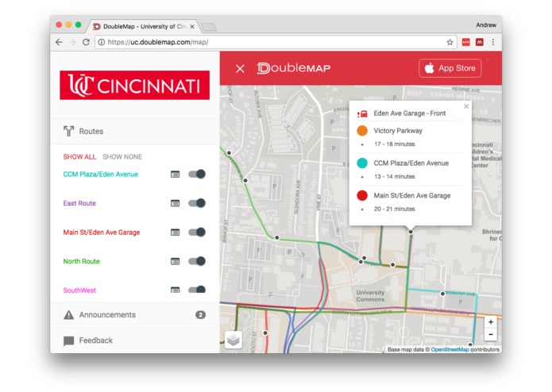Click SHOW ALL routes

pyautogui.click(x=79, y=157)
